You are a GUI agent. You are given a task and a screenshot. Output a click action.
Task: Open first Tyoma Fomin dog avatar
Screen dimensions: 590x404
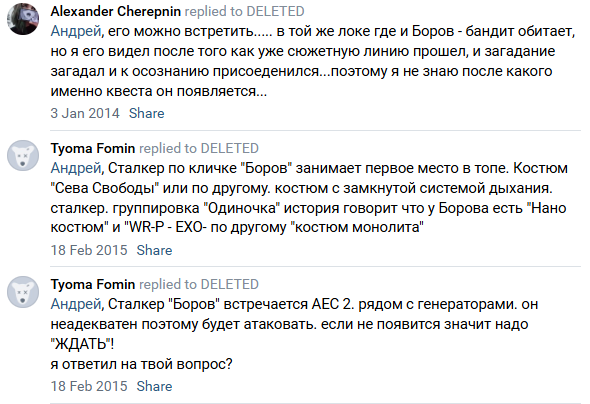tap(23, 155)
